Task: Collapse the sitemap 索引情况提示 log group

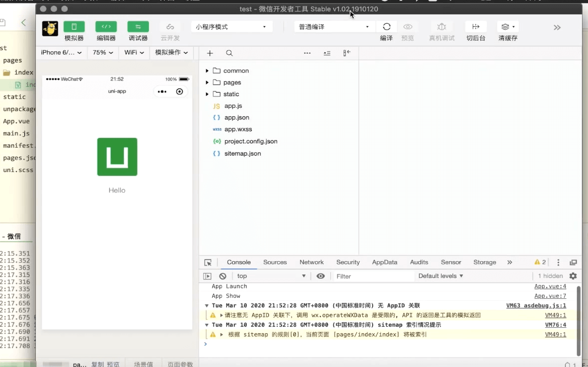Action: [x=207, y=325]
